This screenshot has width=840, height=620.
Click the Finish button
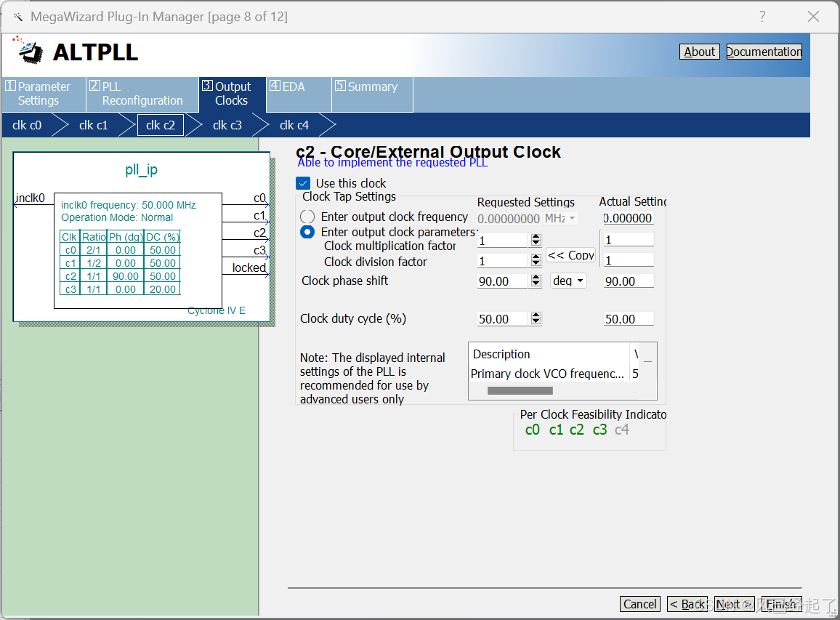coord(782,604)
